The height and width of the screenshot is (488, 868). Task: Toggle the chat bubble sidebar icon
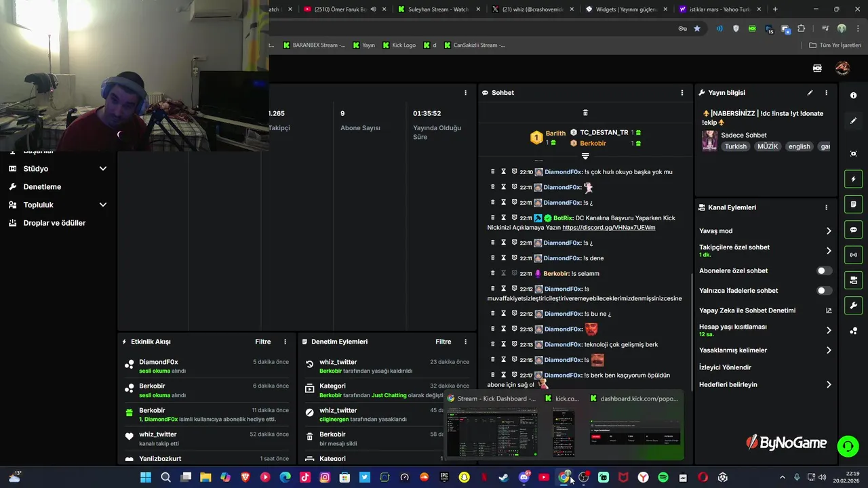pos(853,230)
